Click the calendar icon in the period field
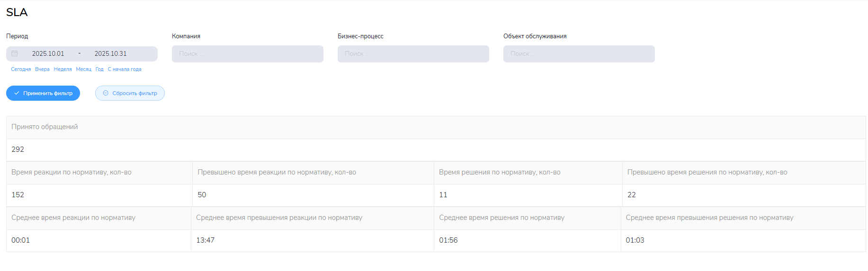This screenshot has width=868, height=271. (15, 54)
